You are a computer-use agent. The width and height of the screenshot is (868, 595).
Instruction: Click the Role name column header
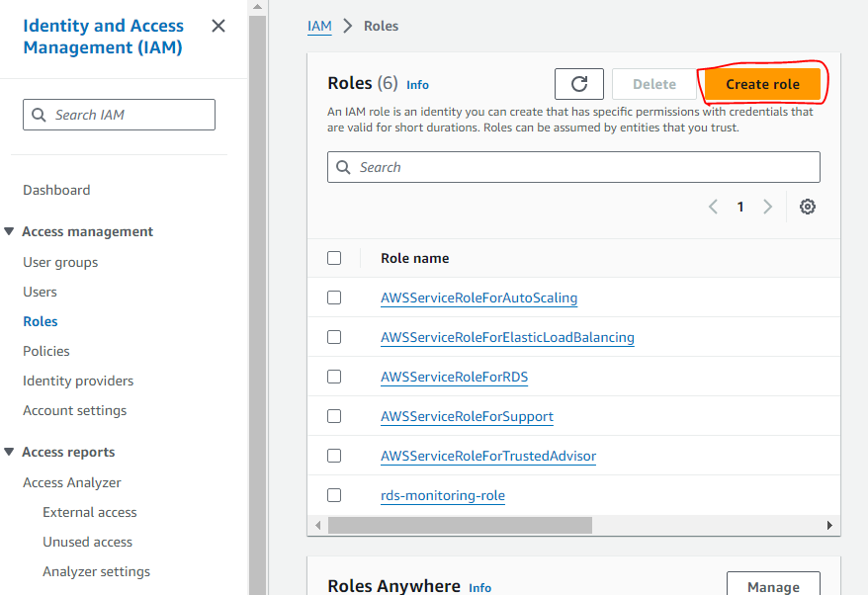(x=414, y=258)
